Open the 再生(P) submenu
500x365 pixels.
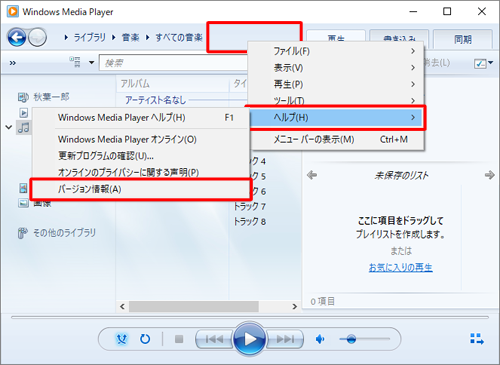click(x=336, y=84)
